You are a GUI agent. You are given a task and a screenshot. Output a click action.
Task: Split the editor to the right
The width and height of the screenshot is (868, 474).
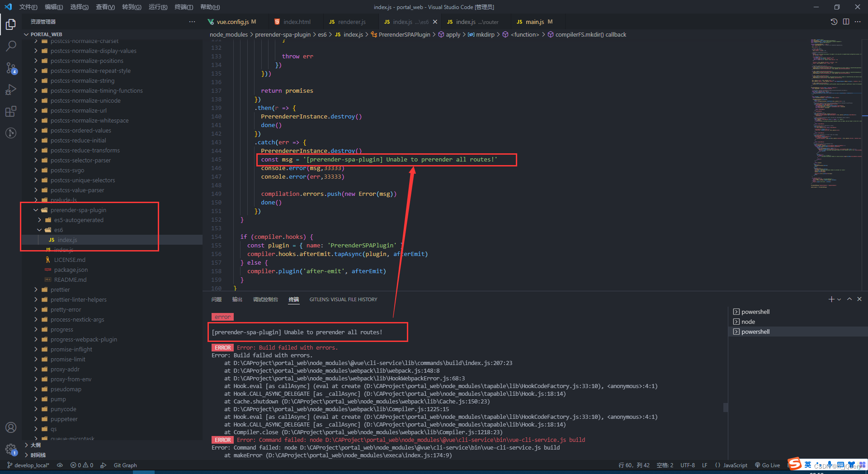846,22
